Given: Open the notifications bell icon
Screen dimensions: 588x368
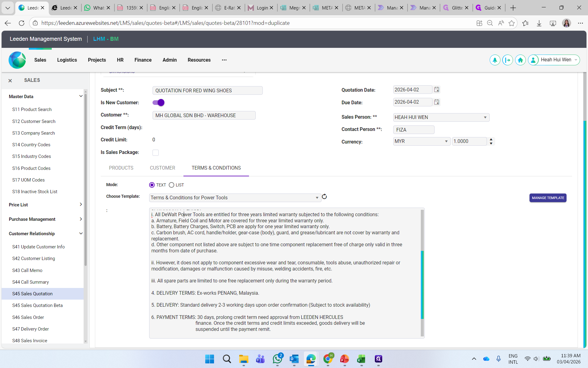Looking at the screenshot, I should point(495,60).
